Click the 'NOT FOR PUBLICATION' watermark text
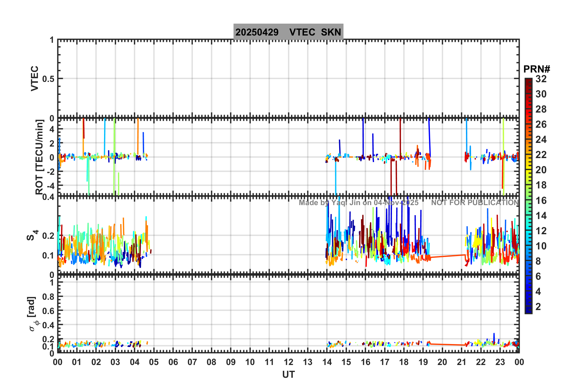The height and width of the screenshot is (392, 577). click(475, 202)
